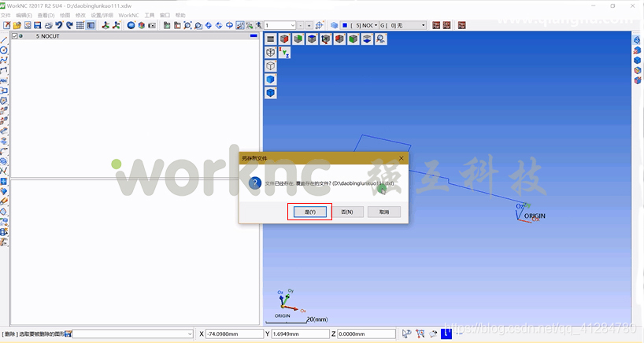
Task: Click the 取消 cancel button in the dialog
Action: pos(384,212)
